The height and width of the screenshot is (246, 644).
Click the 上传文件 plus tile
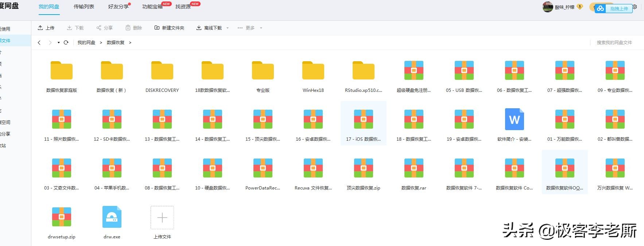pyautogui.click(x=162, y=218)
